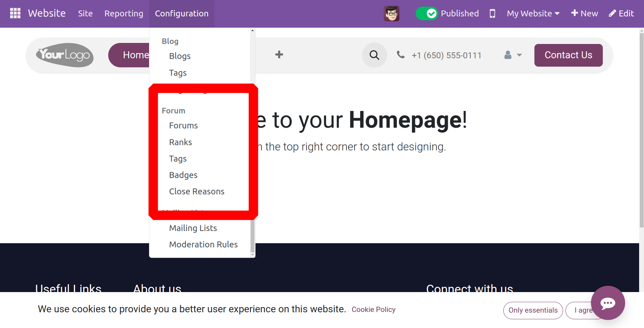Screen dimensions: 644x328
Task: Open the Reporting menu
Action: (124, 14)
